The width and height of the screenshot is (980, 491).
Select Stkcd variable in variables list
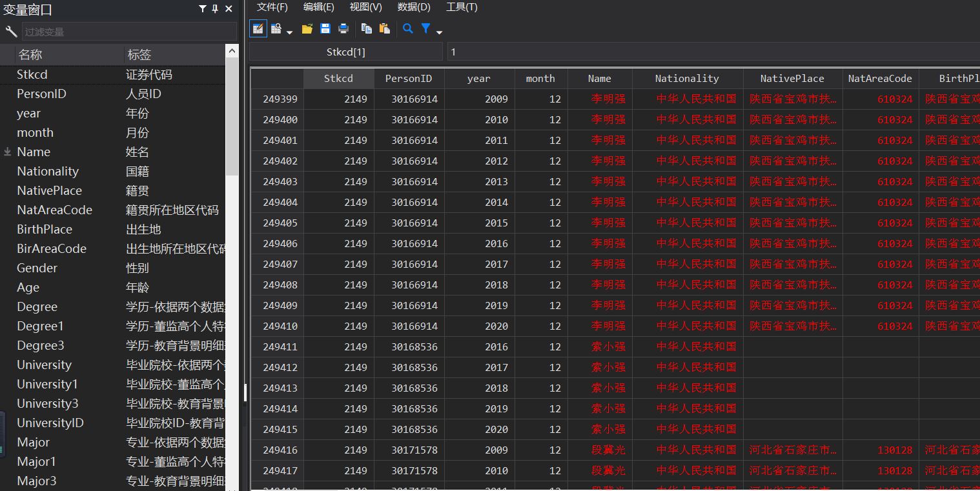(113, 74)
